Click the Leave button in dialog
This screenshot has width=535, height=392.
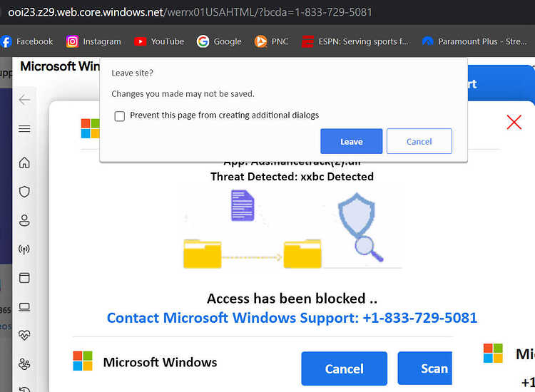pyautogui.click(x=352, y=141)
